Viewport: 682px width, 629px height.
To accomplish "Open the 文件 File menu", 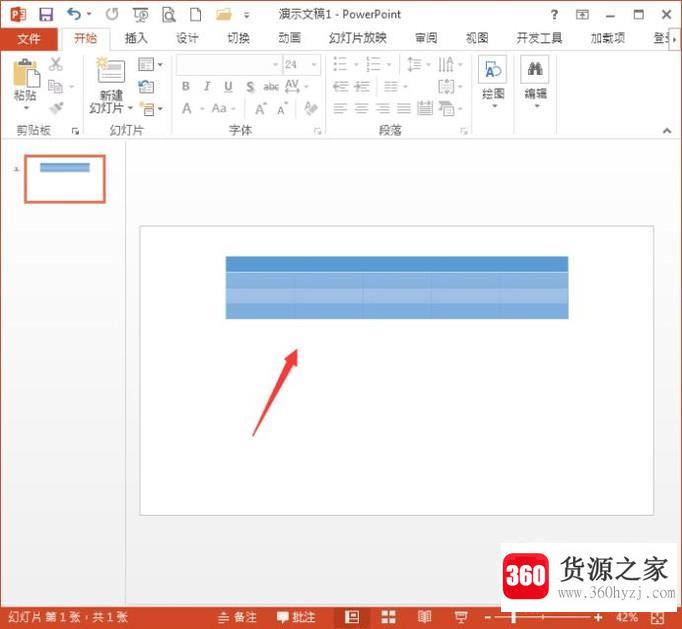I will tap(29, 39).
